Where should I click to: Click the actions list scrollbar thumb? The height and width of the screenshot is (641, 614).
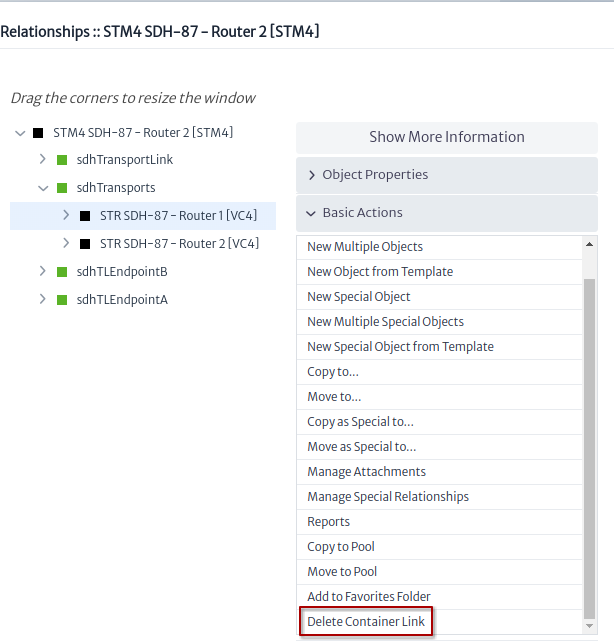pyautogui.click(x=589, y=448)
